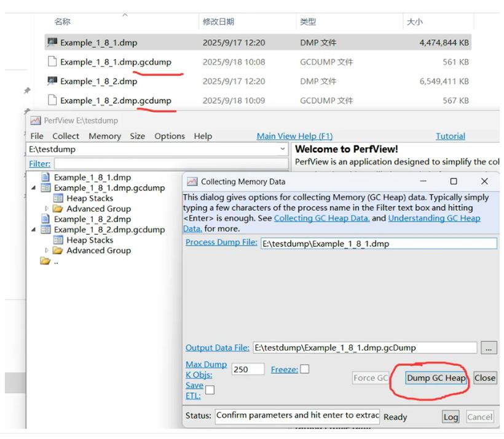The height and width of the screenshot is (439, 504).
Task: Select Heap Stacks text under Example_1_8_1.dmp.gcdump
Action: [x=90, y=198]
